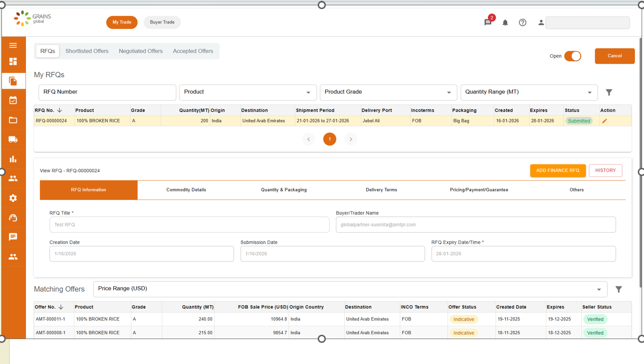644x364 pixels.
Task: Open the bar chart reports icon
Action: 13,159
